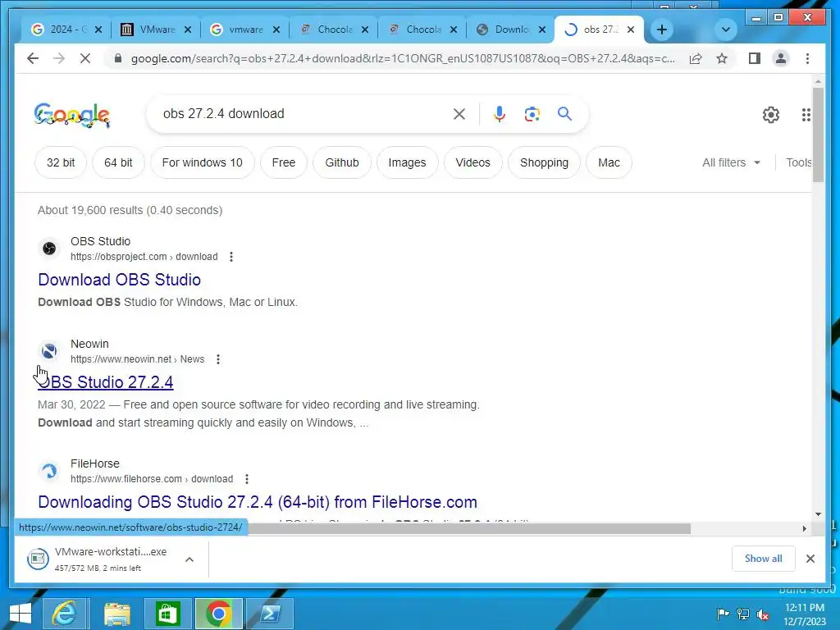The width and height of the screenshot is (840, 630).
Task: Stop loading the page
Action: coord(85,58)
